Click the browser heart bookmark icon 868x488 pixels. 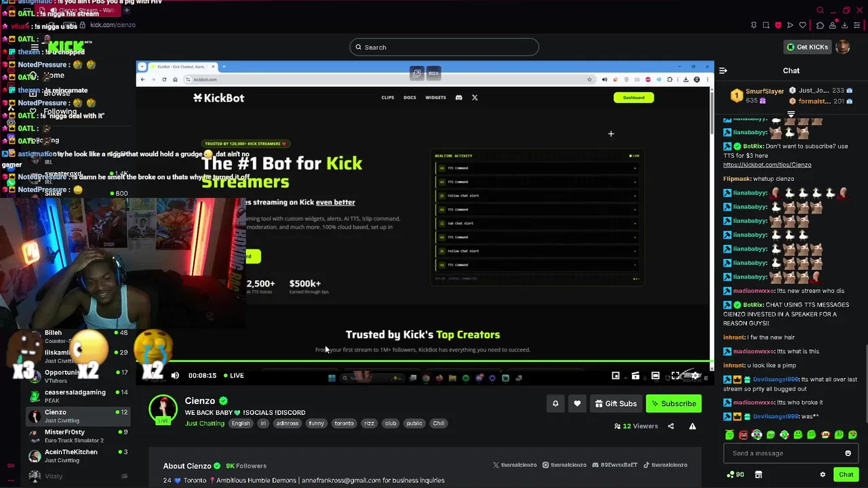803,25
